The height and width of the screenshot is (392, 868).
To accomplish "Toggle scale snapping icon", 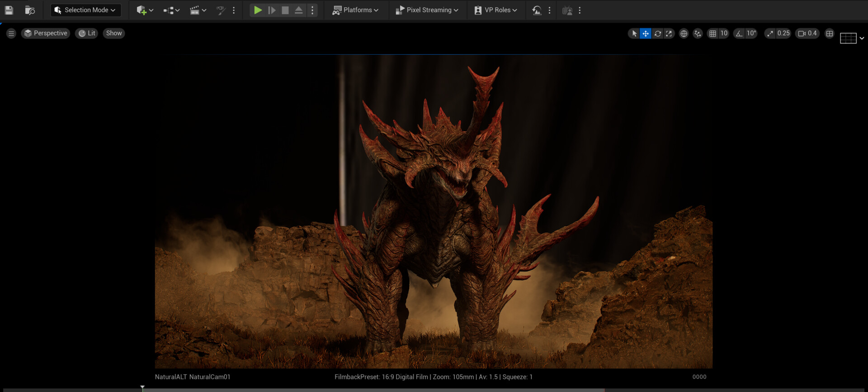I will point(770,33).
